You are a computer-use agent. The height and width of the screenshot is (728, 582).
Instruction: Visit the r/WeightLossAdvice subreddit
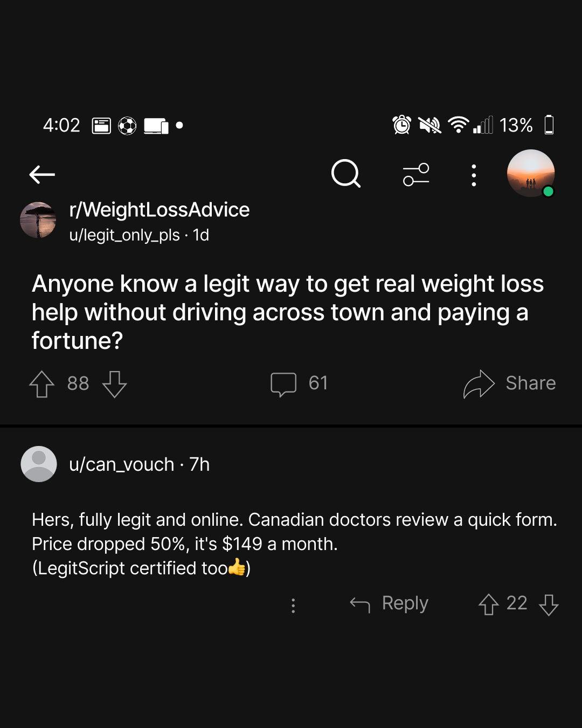click(x=160, y=210)
